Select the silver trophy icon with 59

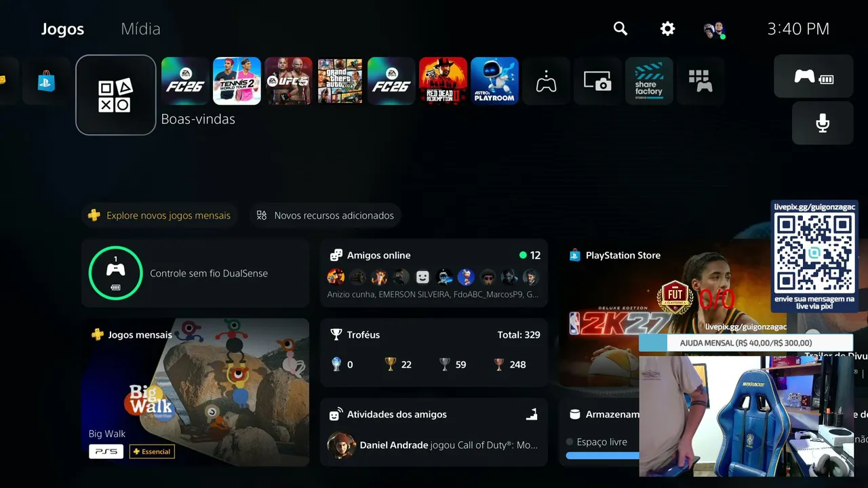click(445, 365)
